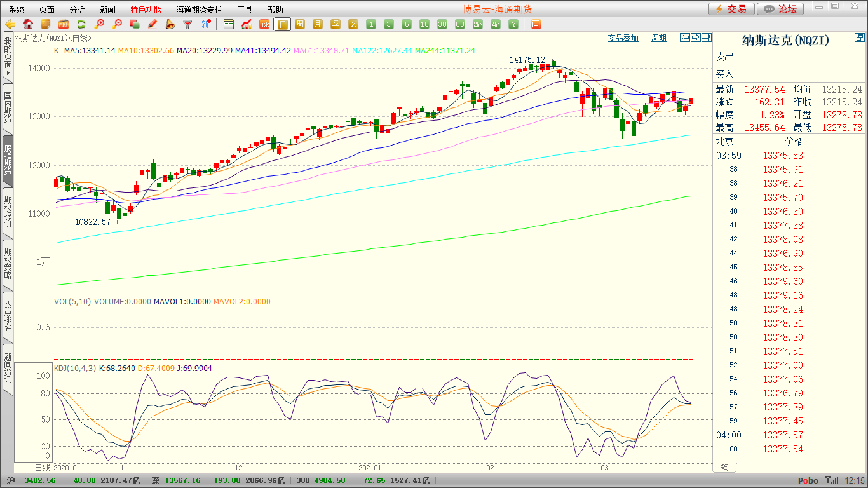Select the 1-minute period button
This screenshot has width=868, height=488.
click(x=371, y=24)
